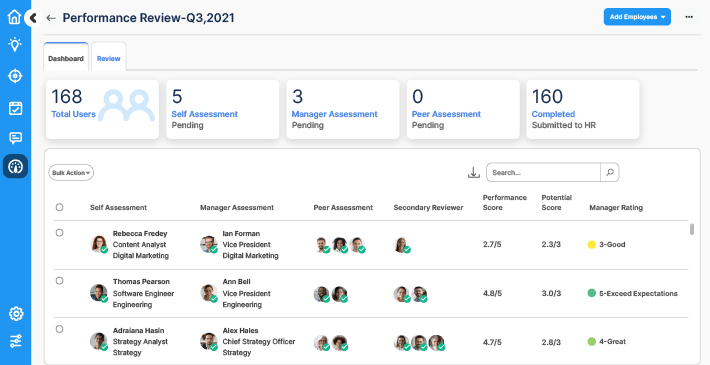The width and height of the screenshot is (710, 365).
Task: Switch to the Dashboard tab
Action: pyautogui.click(x=66, y=58)
